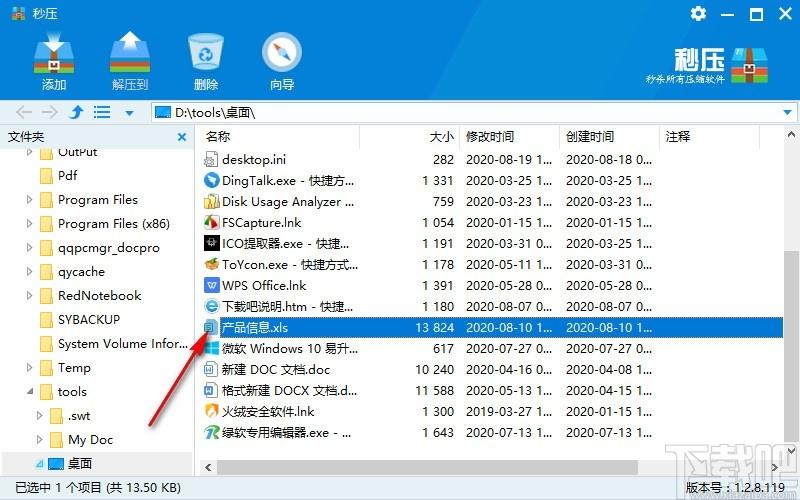Viewport: 800px width, 500px height.
Task: Select the RedNotebook folder in tree
Action: 99,295
